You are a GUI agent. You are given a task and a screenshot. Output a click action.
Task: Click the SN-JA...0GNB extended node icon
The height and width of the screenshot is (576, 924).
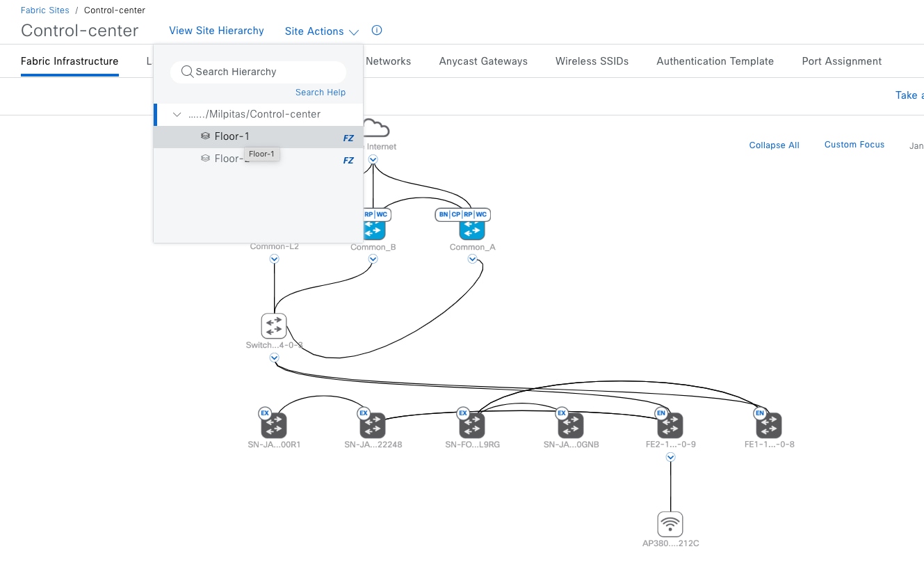(571, 424)
